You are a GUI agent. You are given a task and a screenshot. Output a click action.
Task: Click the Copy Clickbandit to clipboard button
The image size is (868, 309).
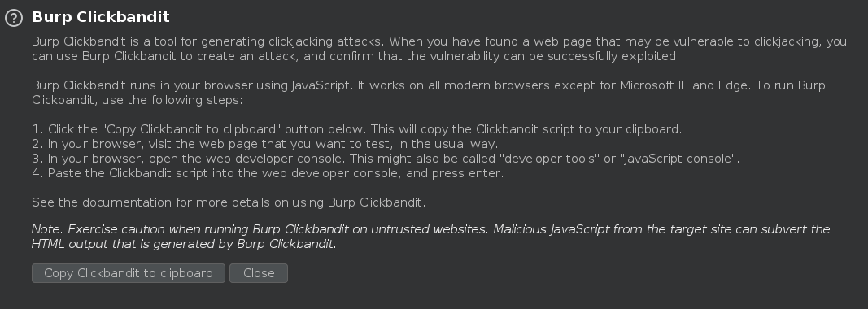(x=129, y=273)
